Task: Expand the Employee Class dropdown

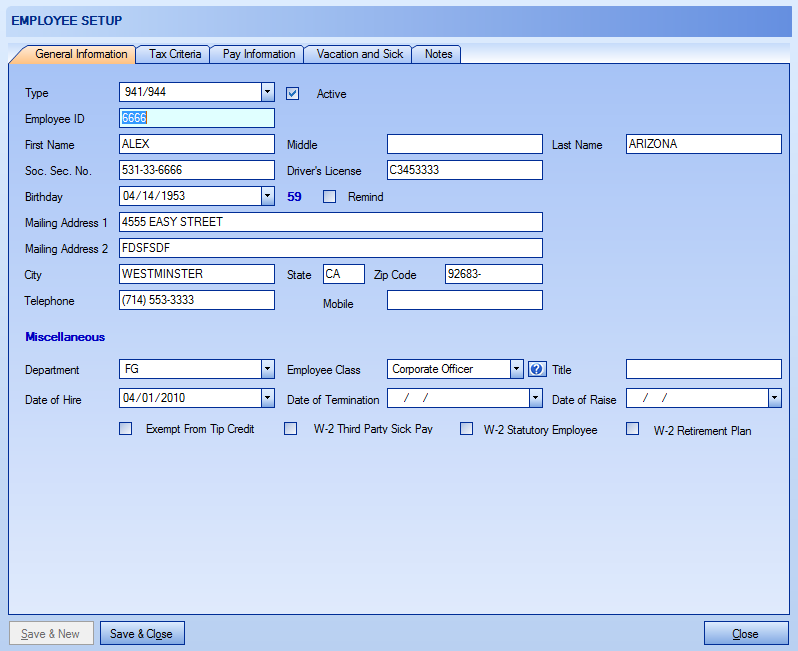Action: [x=517, y=369]
